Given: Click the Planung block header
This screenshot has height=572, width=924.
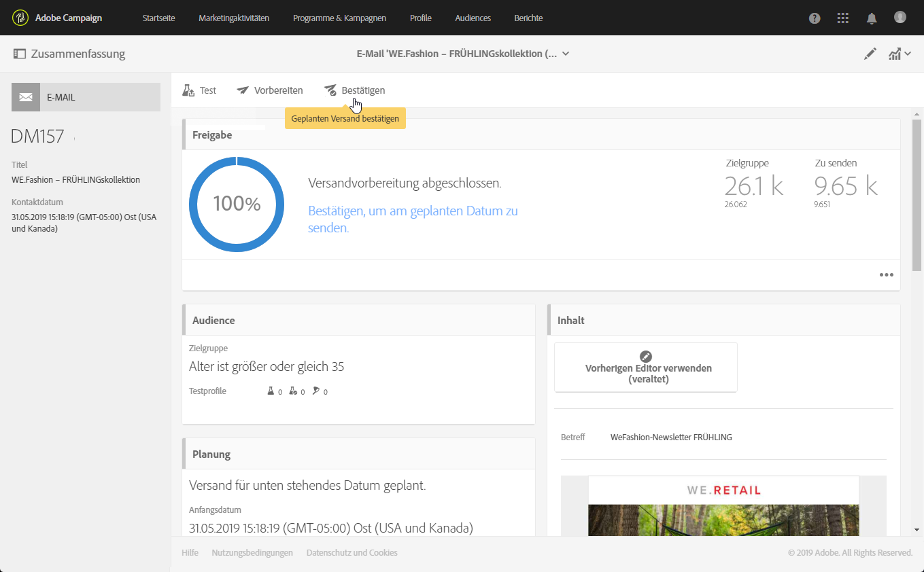Looking at the screenshot, I should click(359, 454).
